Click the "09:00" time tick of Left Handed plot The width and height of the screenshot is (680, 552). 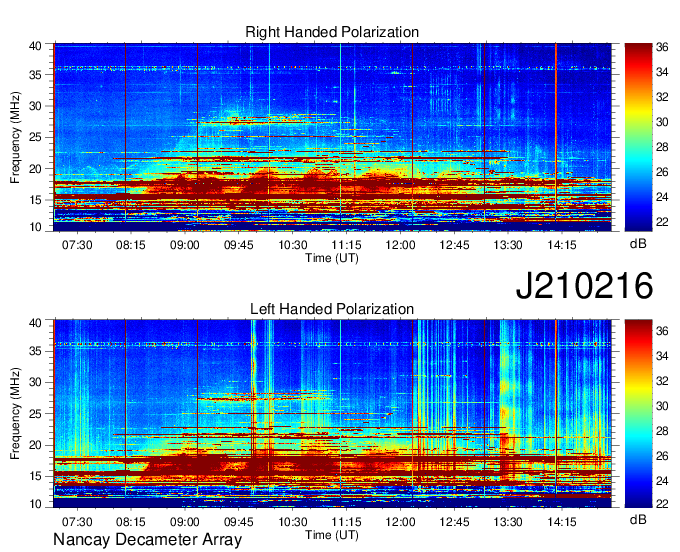point(185,521)
